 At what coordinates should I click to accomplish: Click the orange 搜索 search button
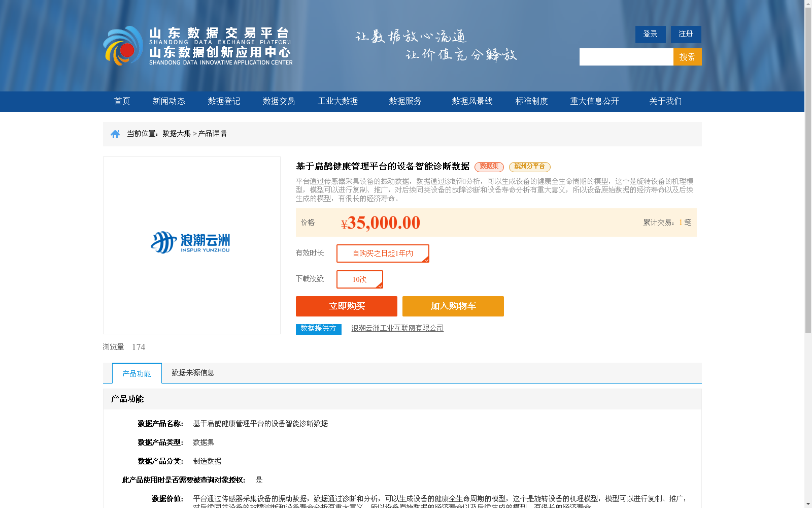pyautogui.click(x=688, y=57)
